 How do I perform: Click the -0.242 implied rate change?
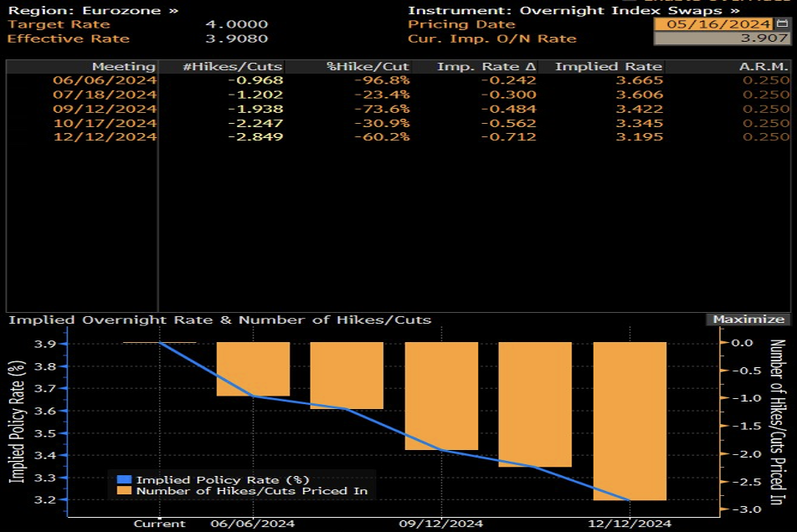(x=508, y=80)
